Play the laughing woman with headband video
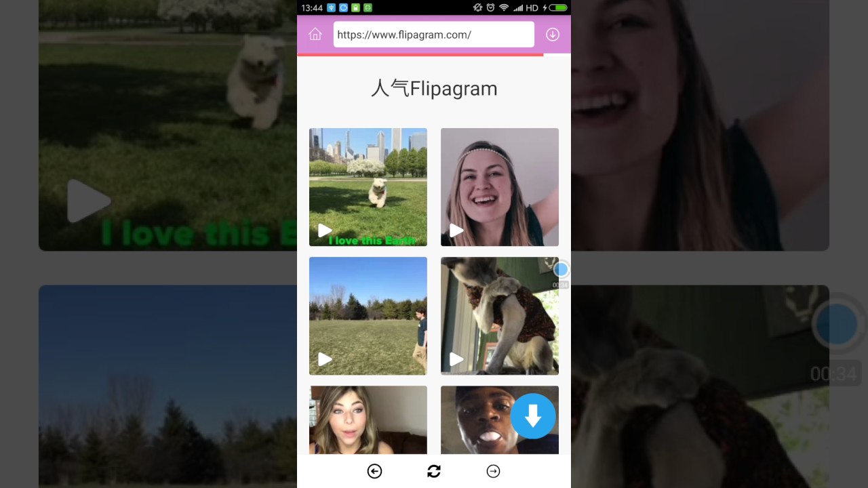Viewport: 868px width, 488px height. 500,187
